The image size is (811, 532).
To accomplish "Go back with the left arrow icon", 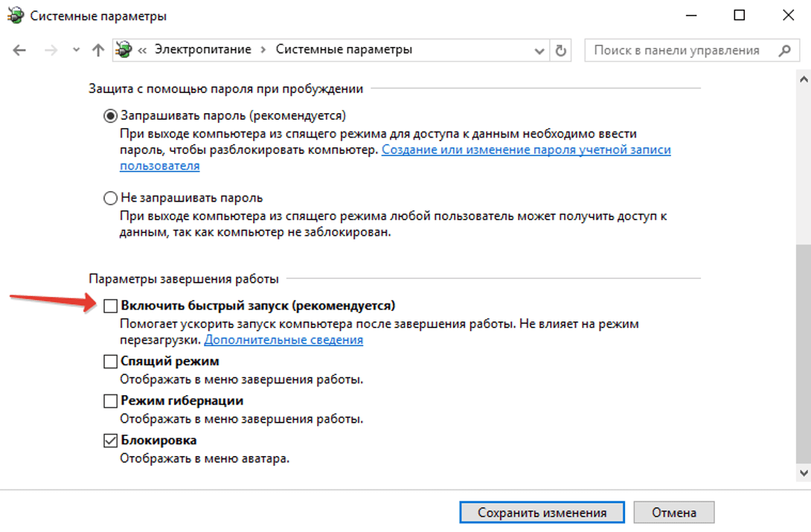I will click(19, 50).
